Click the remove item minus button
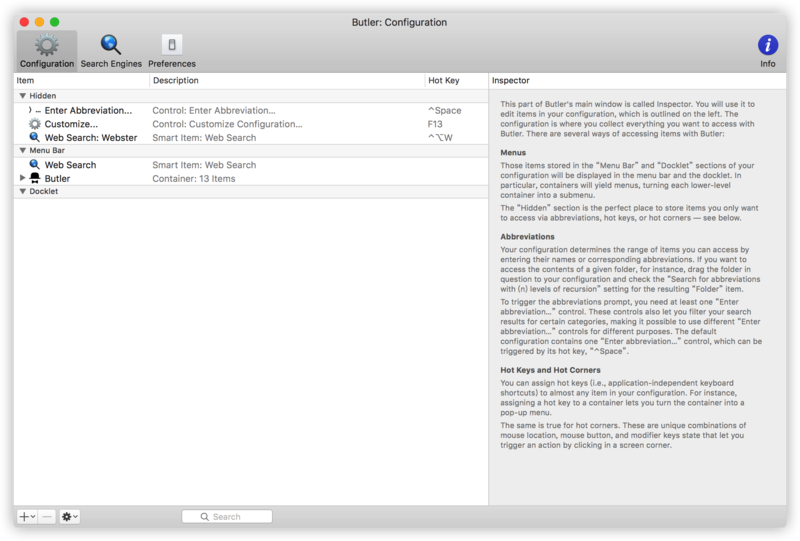This screenshot has height=541, width=800. (x=47, y=517)
